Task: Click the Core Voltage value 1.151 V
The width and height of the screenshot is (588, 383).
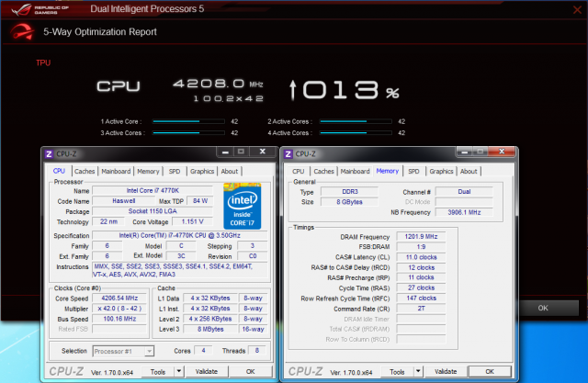Action: [x=192, y=221]
